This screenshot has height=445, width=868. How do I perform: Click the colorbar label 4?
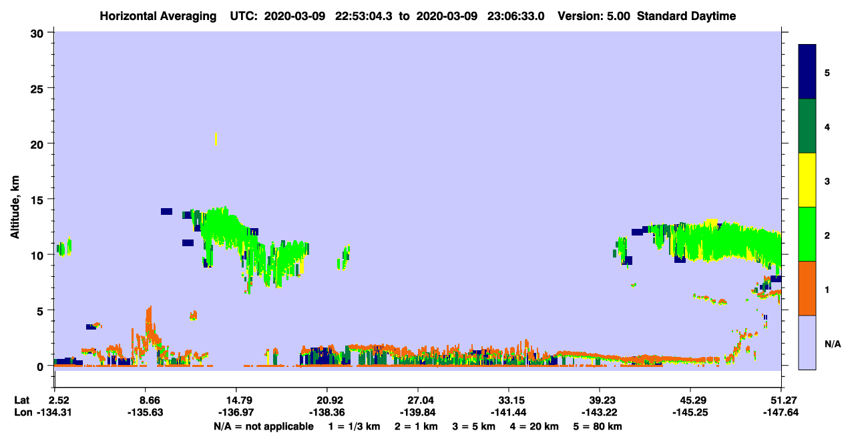(x=827, y=126)
